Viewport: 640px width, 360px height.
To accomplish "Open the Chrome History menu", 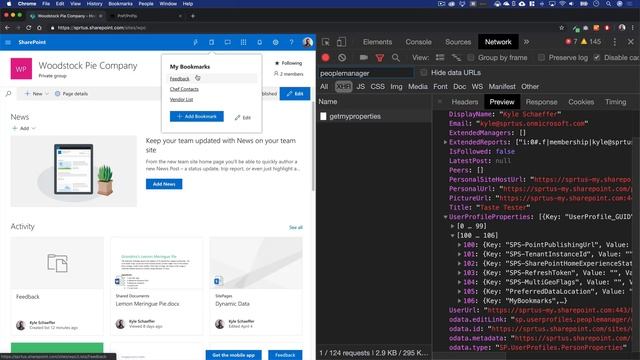I will pos(94,4).
